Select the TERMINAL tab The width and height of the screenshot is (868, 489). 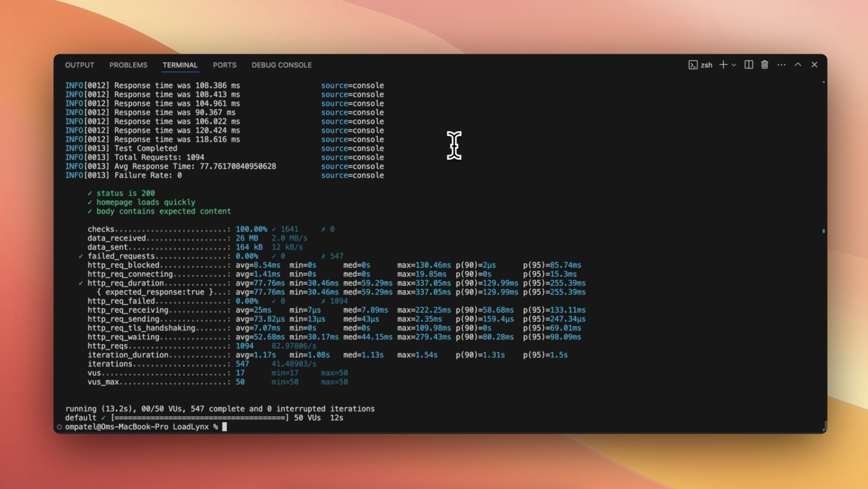click(x=180, y=65)
